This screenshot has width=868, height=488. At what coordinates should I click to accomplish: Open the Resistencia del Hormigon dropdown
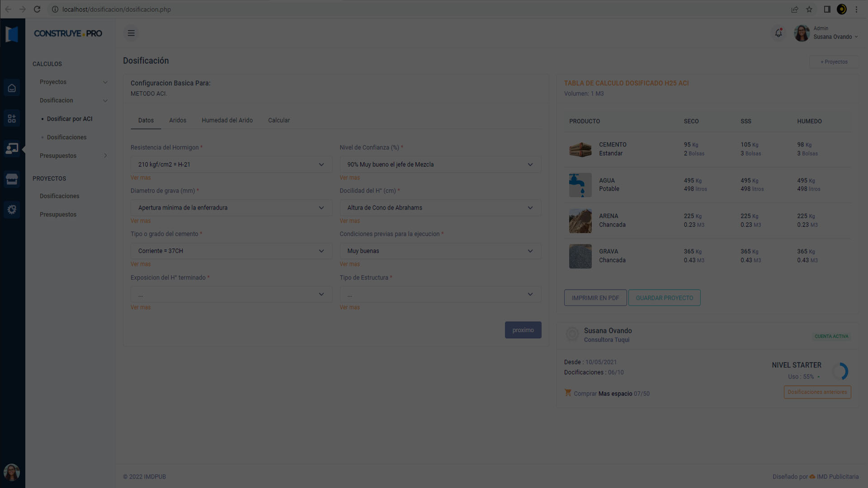(231, 164)
